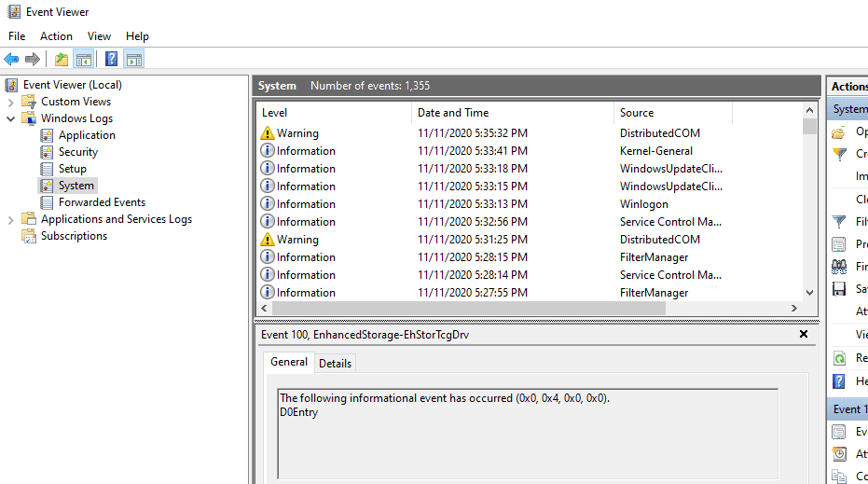868x484 pixels.
Task: Click horizontal scrollbar left arrow
Action: tap(264, 309)
